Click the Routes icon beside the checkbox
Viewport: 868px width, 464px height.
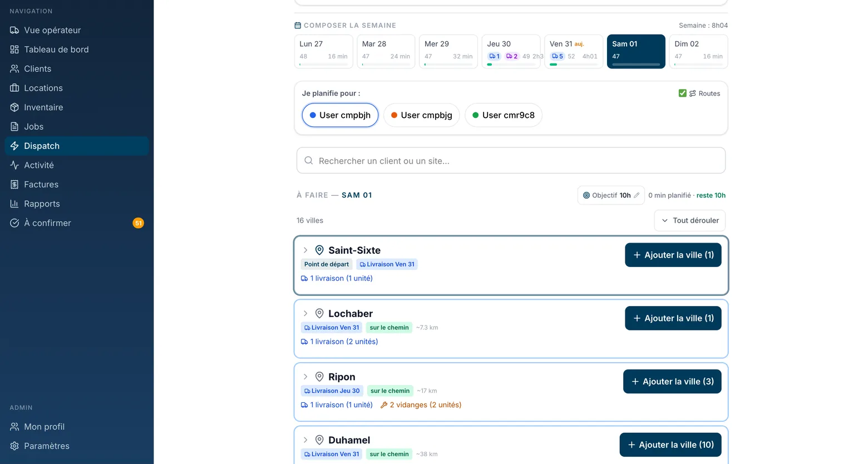[x=693, y=93]
